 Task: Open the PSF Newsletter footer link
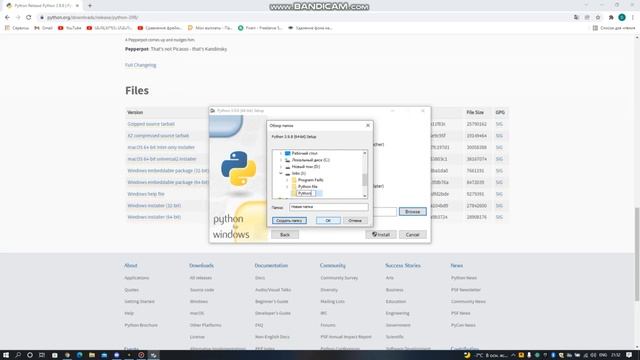click(x=466, y=290)
